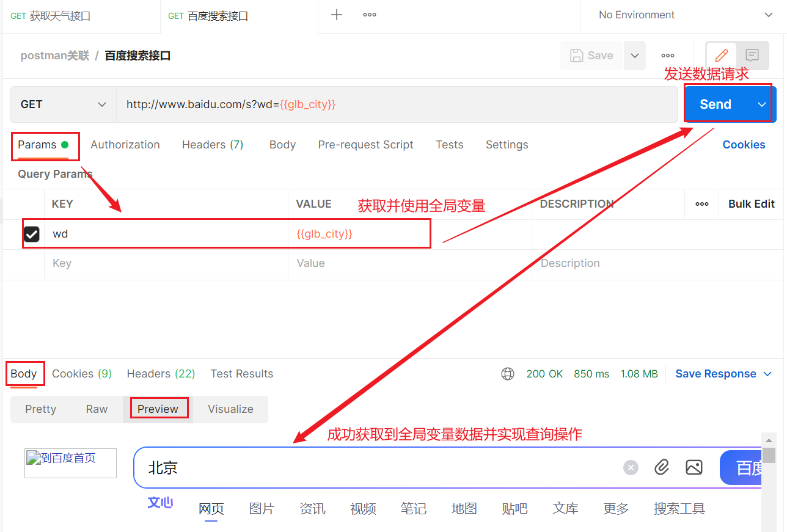Click the {{glb_city}} value cell

(x=409, y=234)
